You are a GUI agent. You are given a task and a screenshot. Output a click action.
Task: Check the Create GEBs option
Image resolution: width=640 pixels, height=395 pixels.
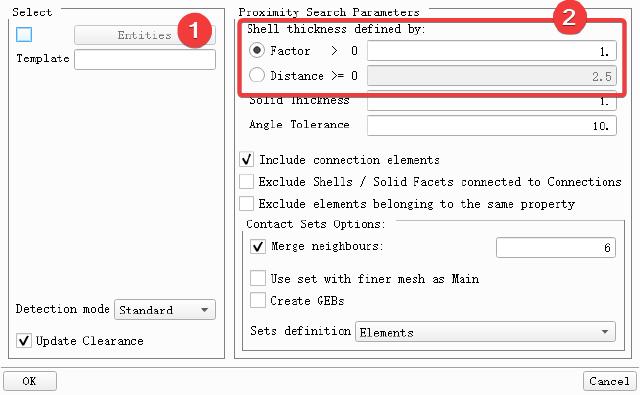coord(258,300)
